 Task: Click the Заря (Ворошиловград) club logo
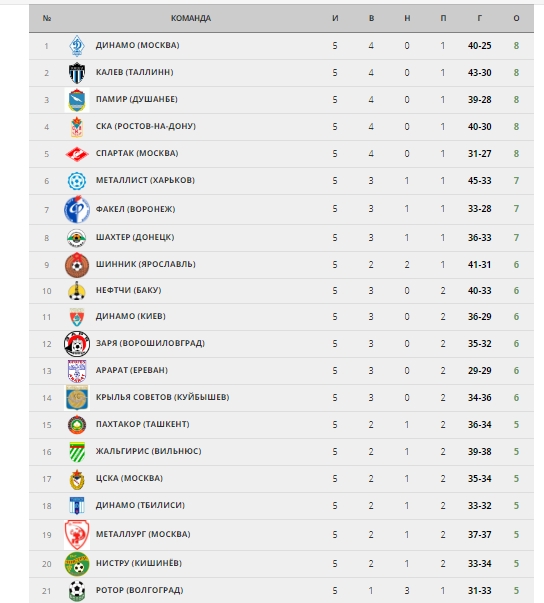[77, 344]
